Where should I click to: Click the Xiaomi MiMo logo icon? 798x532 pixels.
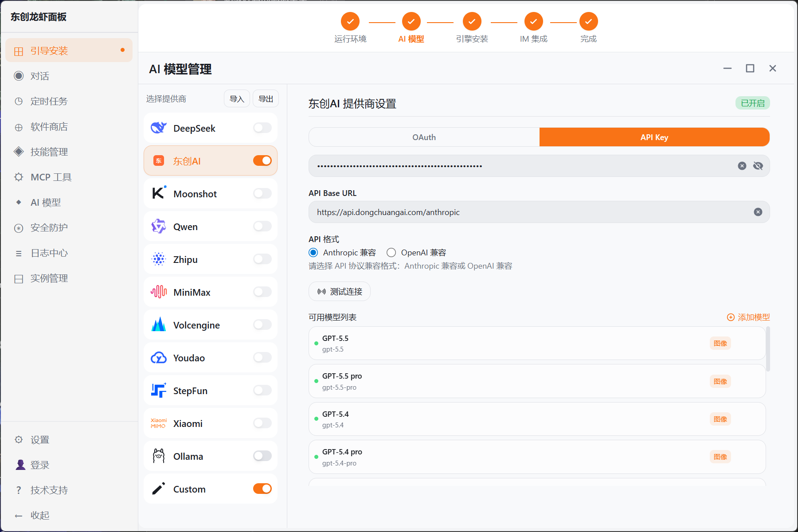[x=158, y=423]
